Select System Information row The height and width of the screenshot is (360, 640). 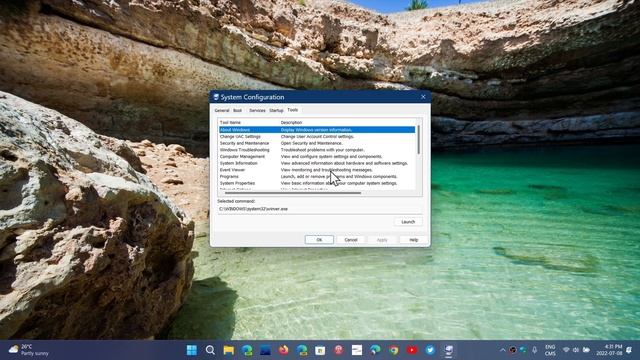click(x=317, y=163)
